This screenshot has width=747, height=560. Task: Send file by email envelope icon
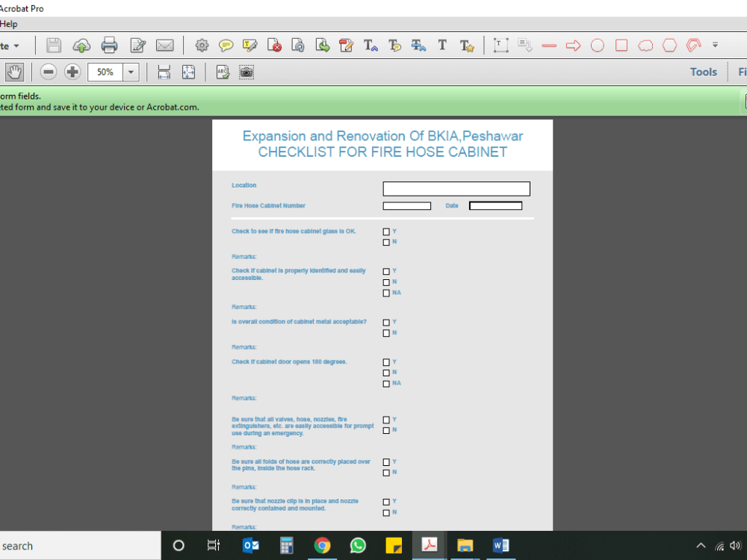(165, 46)
